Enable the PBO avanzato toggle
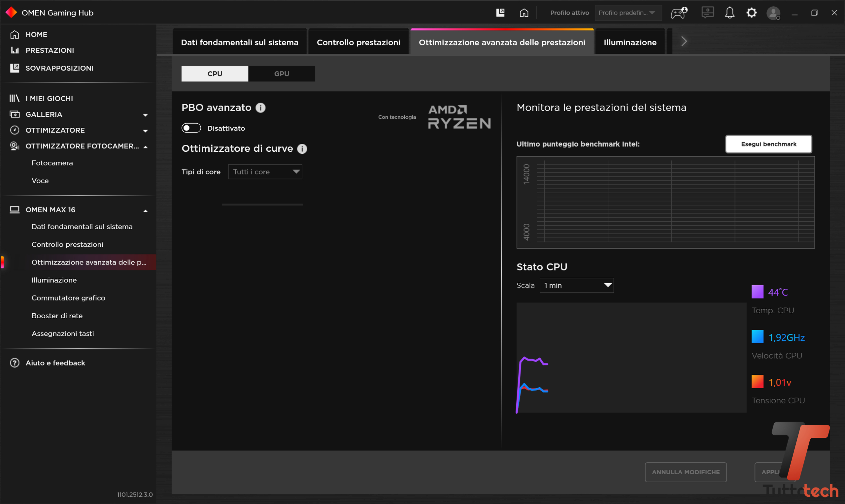Viewport: 845px width, 504px height. [191, 128]
